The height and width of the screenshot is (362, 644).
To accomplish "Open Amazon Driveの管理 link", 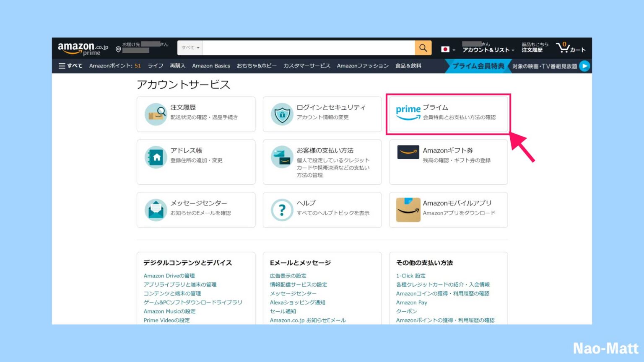I will tap(169, 276).
